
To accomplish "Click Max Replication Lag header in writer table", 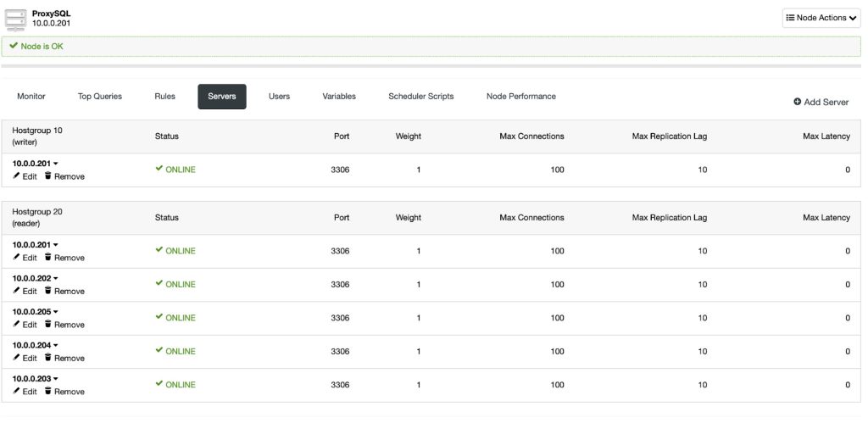I will [x=670, y=136].
